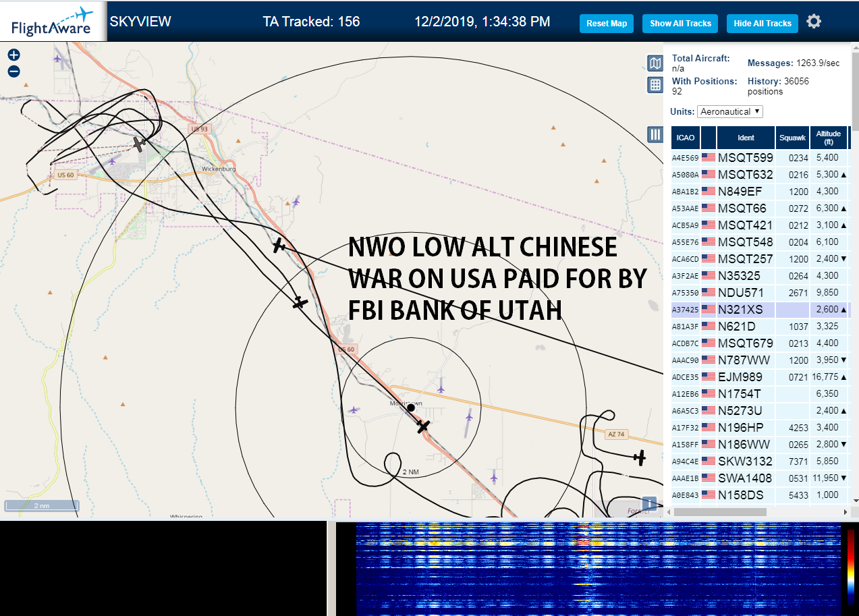Sort table by Altitude (ft) column header
Screen dimensions: 859x616
pyautogui.click(x=828, y=138)
